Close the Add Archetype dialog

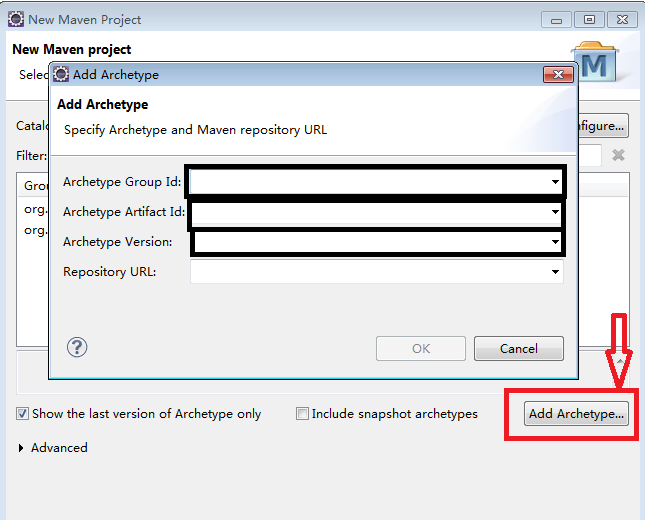click(557, 74)
